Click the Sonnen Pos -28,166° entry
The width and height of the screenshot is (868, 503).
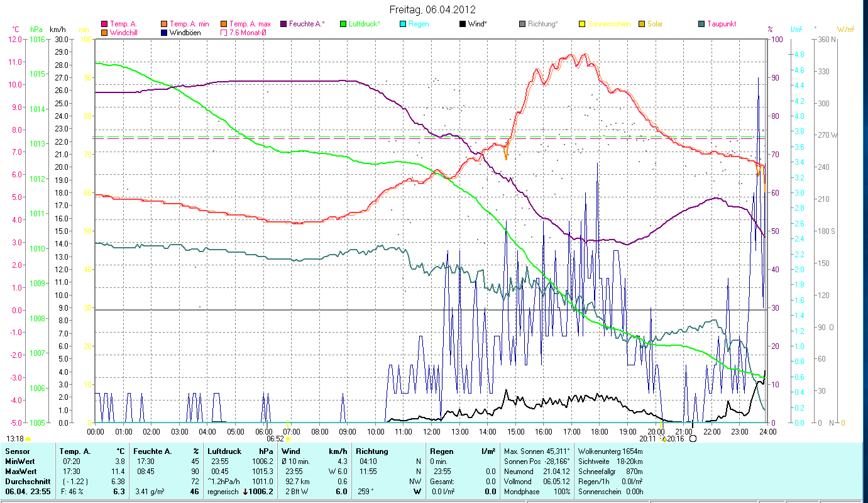tap(537, 462)
